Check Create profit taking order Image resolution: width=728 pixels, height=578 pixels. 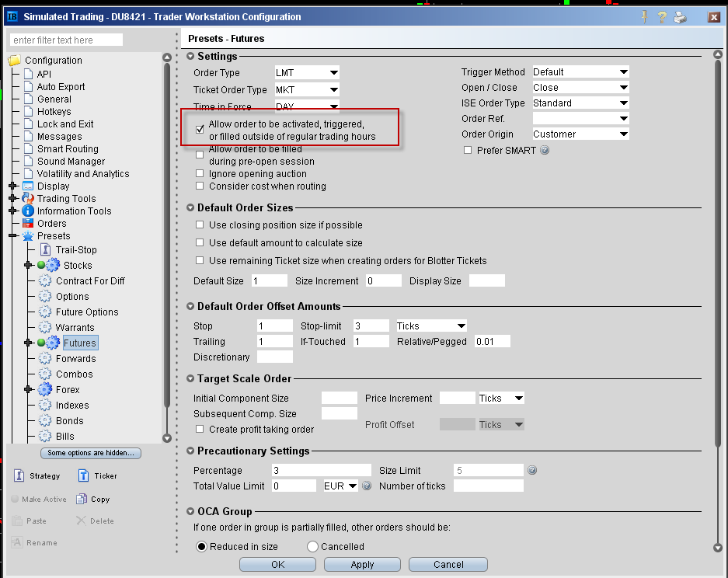pos(200,429)
